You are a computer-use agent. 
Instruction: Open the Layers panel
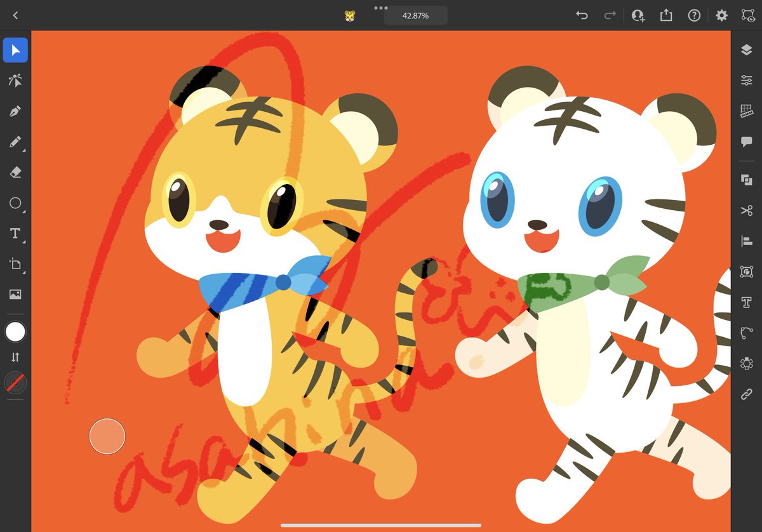pyautogui.click(x=747, y=50)
